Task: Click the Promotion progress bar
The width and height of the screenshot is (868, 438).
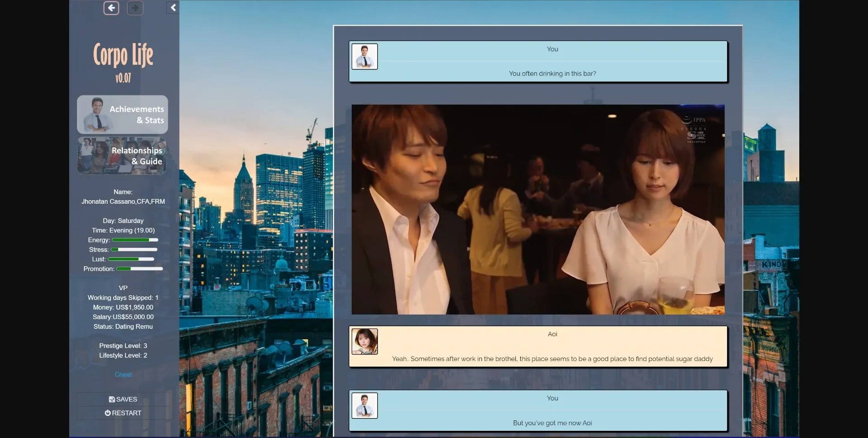Action: pos(139,269)
